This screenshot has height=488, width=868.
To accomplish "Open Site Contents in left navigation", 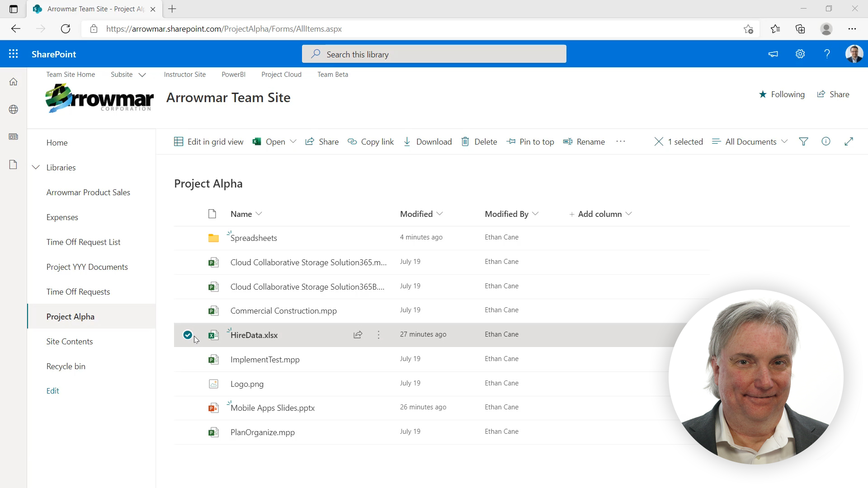I will click(70, 341).
